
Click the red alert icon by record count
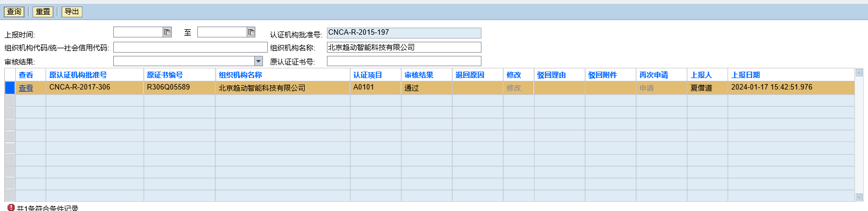pyautogui.click(x=11, y=207)
